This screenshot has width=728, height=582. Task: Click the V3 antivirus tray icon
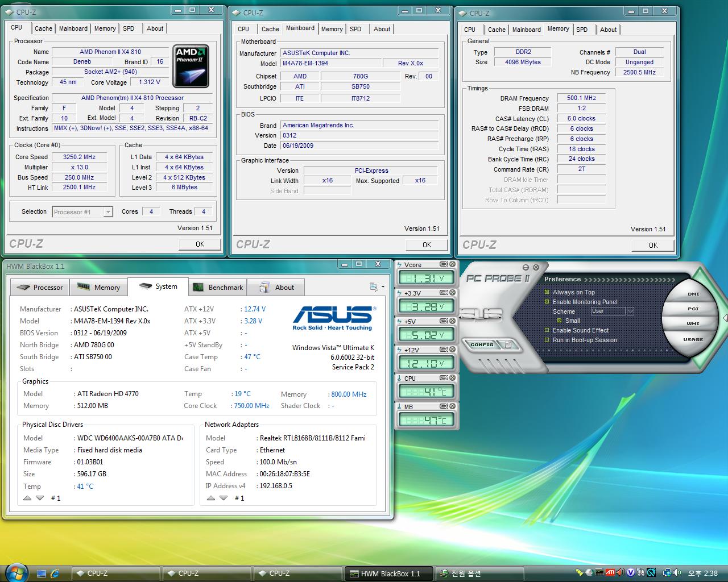630,573
